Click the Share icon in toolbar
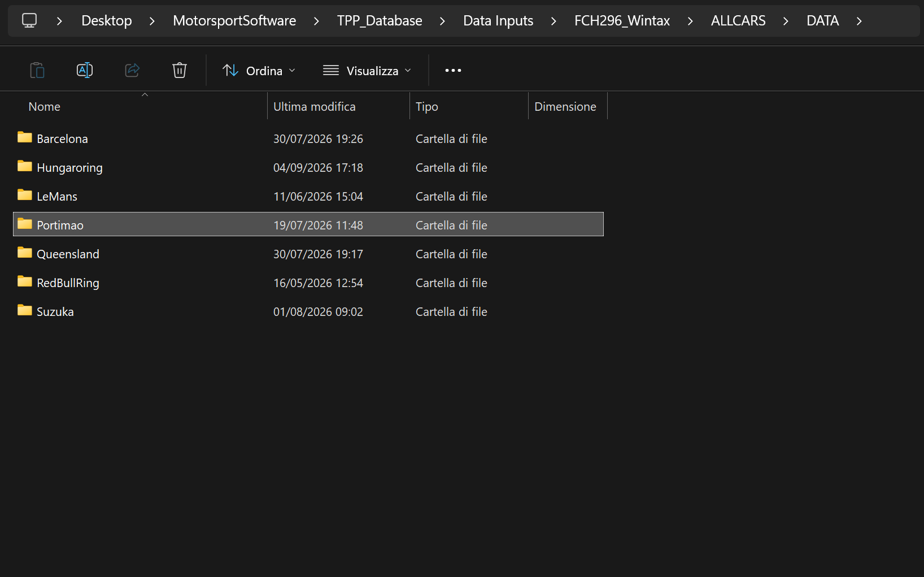 pos(132,70)
